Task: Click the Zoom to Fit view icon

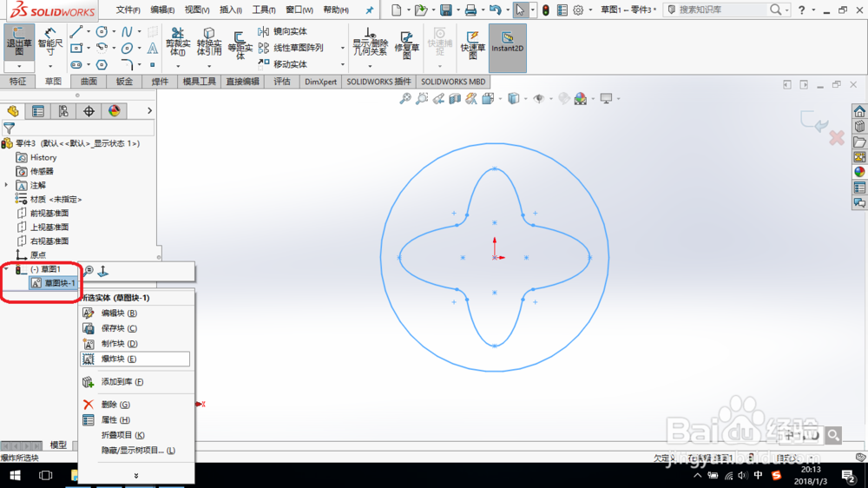Action: (x=405, y=99)
